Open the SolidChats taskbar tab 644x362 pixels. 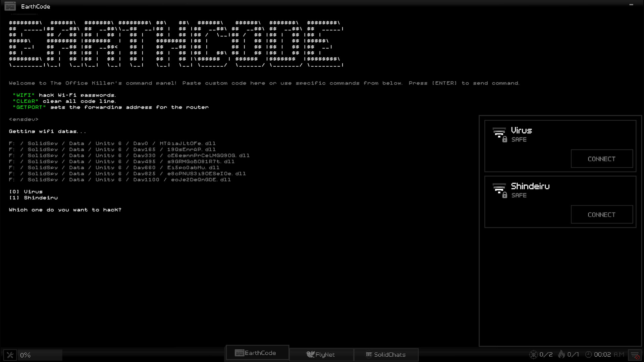(386, 355)
